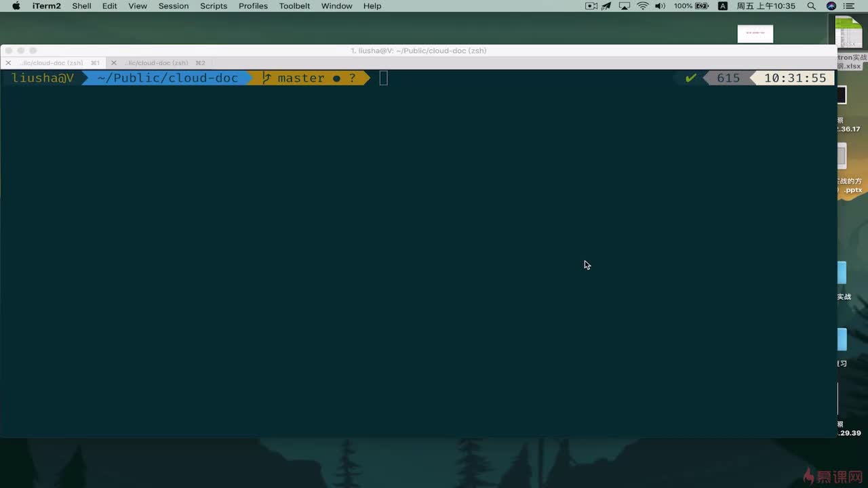Click the liusha@V prompt segment
Screen dimensions: 868x488
(43, 78)
